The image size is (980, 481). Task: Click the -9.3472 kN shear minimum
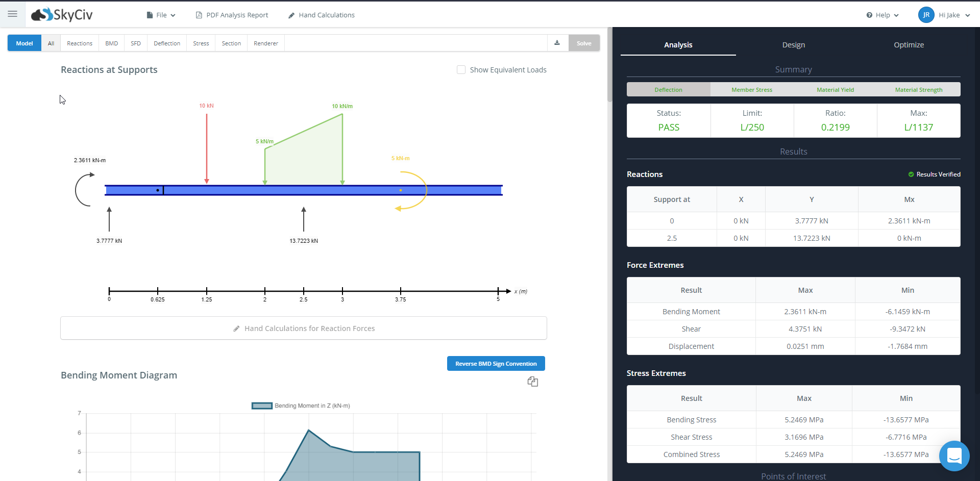tap(908, 329)
